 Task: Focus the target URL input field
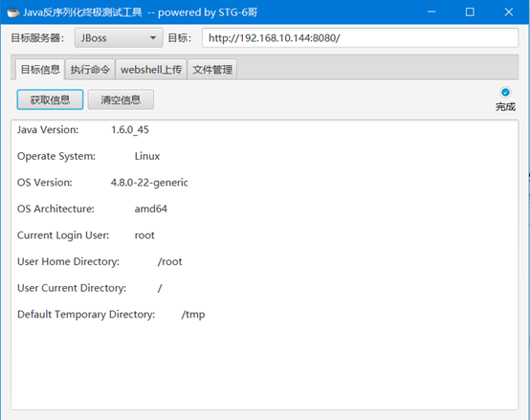tap(360, 38)
